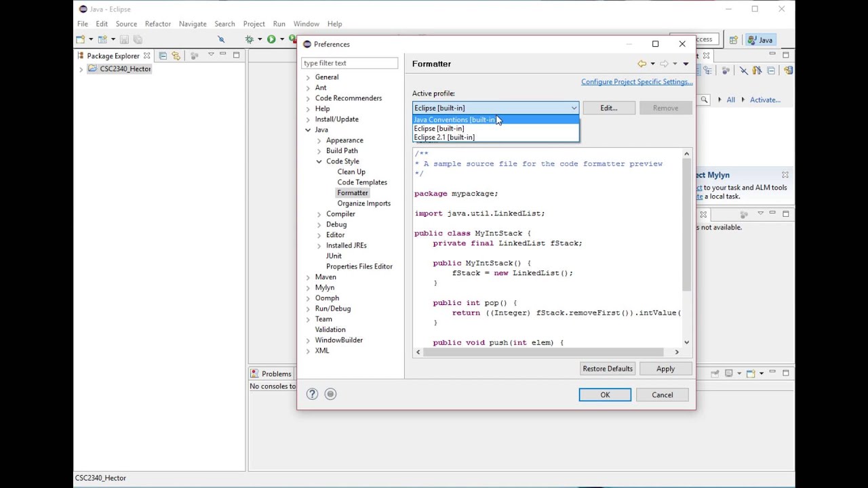Select Code Templates in preferences tree
This screenshot has height=488, width=868.
coord(362,182)
